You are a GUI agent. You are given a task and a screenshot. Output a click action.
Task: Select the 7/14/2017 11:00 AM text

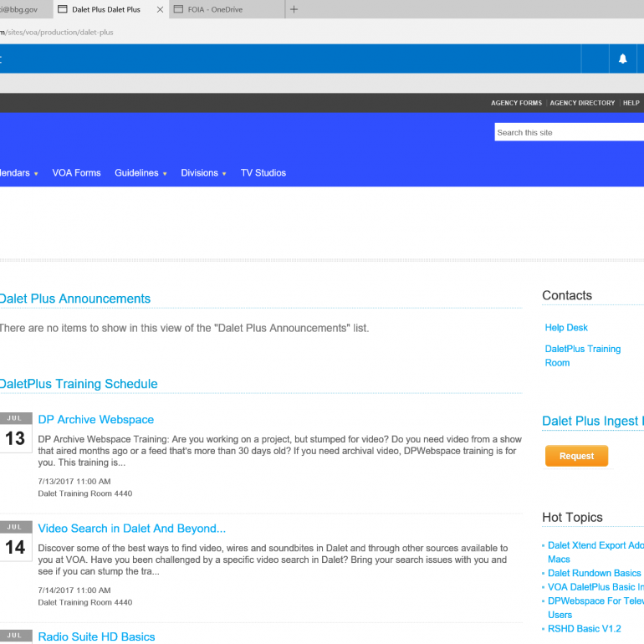click(x=74, y=590)
